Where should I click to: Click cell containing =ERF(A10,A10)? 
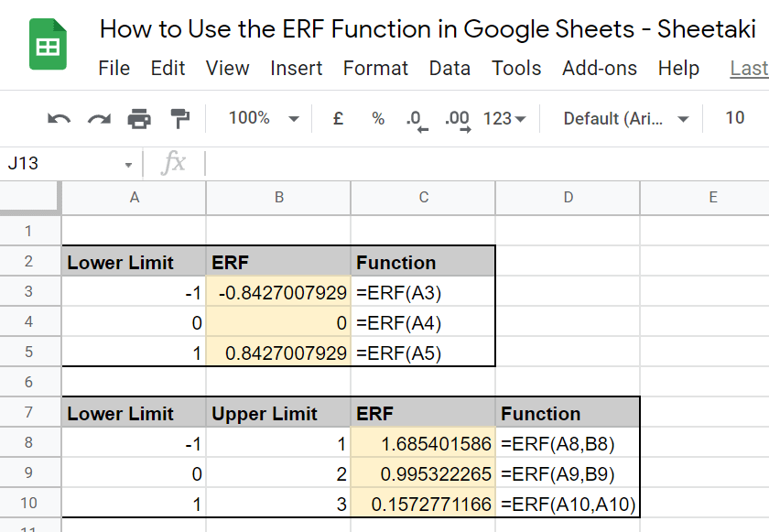pyautogui.click(x=568, y=504)
